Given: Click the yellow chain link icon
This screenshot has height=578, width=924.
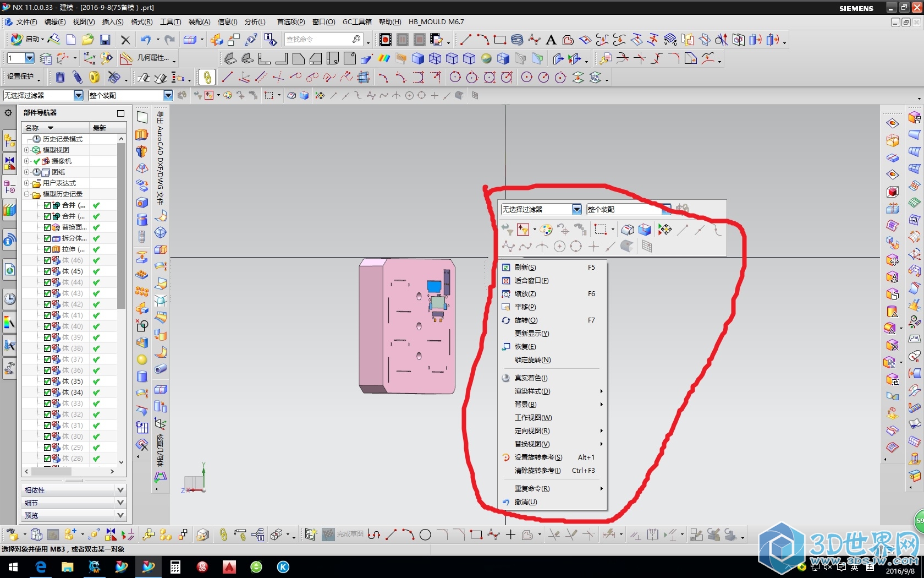Looking at the screenshot, I should [x=207, y=77].
